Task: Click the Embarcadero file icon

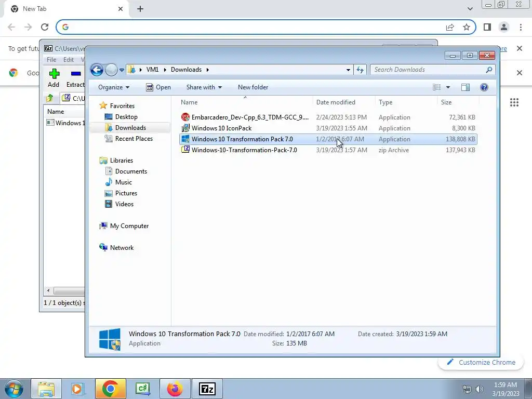Action: [185, 117]
